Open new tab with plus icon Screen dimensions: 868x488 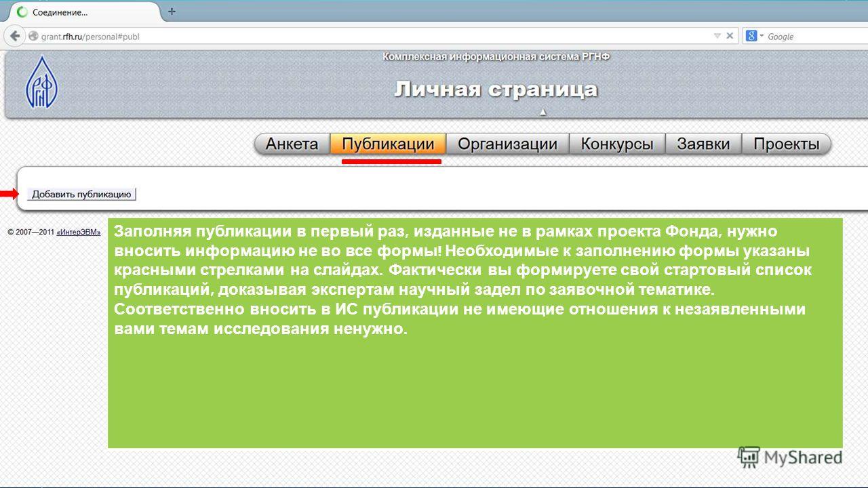(x=172, y=12)
